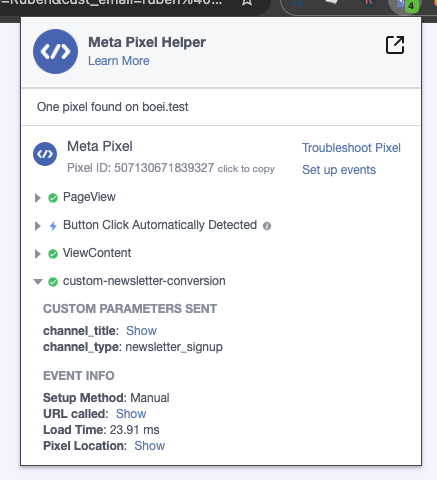Show the Pixel Location value
437x480 pixels.
(150, 446)
